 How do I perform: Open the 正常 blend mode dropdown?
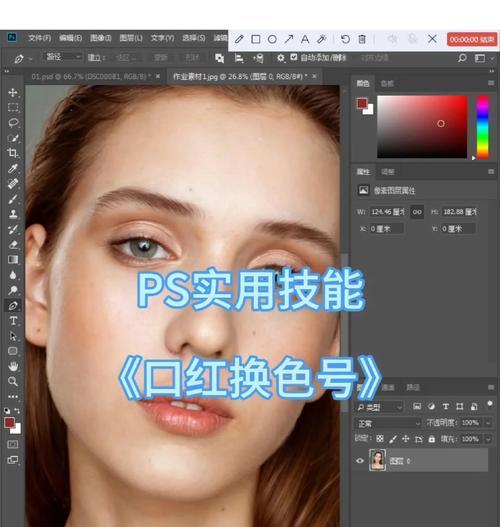pyautogui.click(x=388, y=423)
